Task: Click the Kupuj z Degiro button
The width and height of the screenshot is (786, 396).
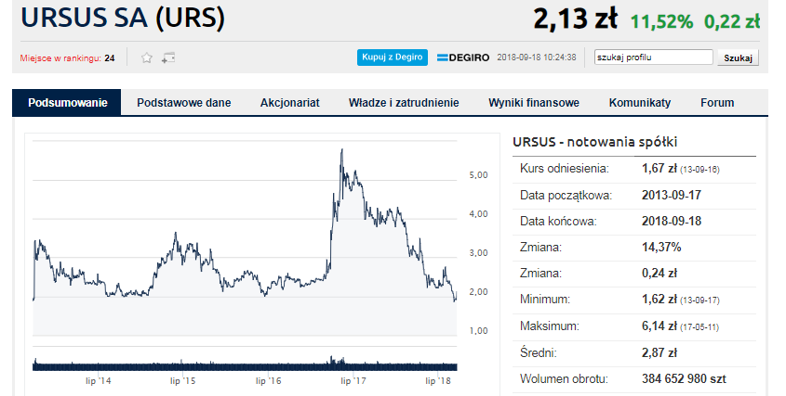Action: point(392,57)
